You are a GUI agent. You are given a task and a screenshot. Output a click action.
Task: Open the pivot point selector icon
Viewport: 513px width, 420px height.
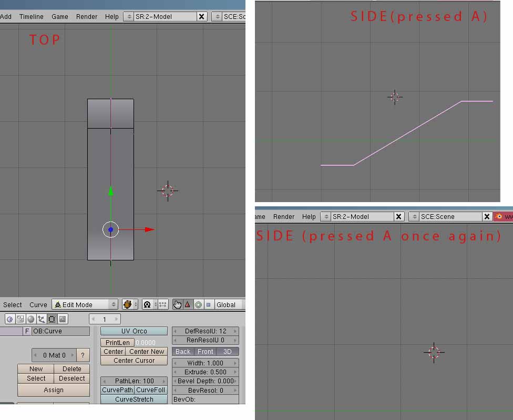click(147, 304)
